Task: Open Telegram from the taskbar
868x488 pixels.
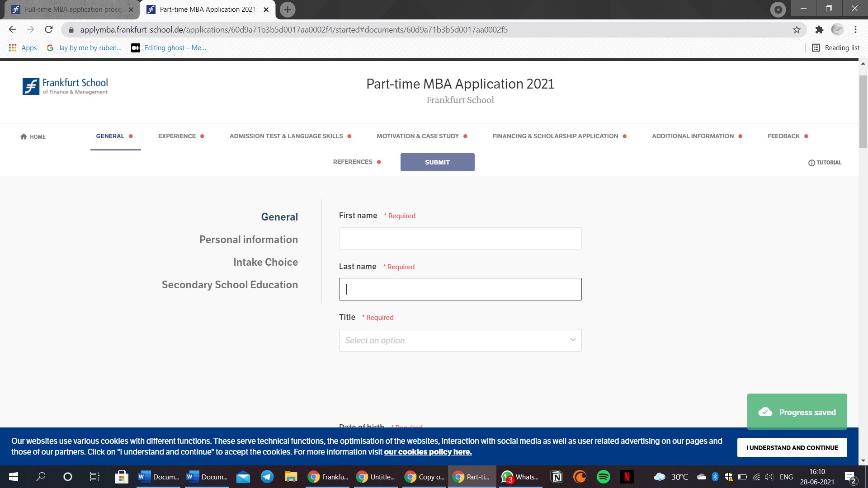Action: (x=267, y=477)
